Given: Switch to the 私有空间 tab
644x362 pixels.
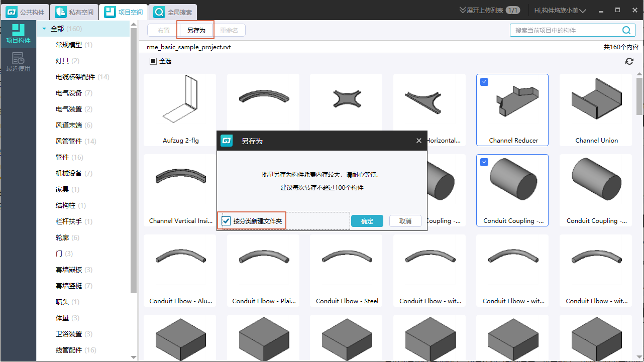Looking at the screenshot, I should click(x=74, y=12).
